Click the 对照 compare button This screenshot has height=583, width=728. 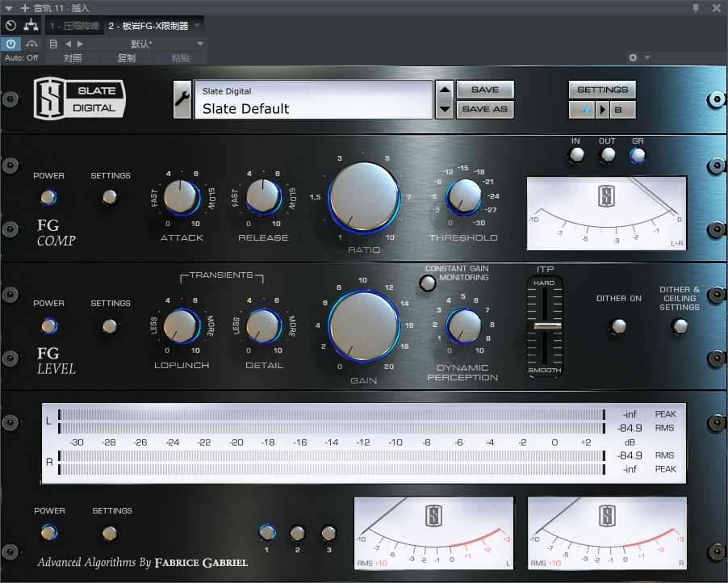[x=73, y=58]
